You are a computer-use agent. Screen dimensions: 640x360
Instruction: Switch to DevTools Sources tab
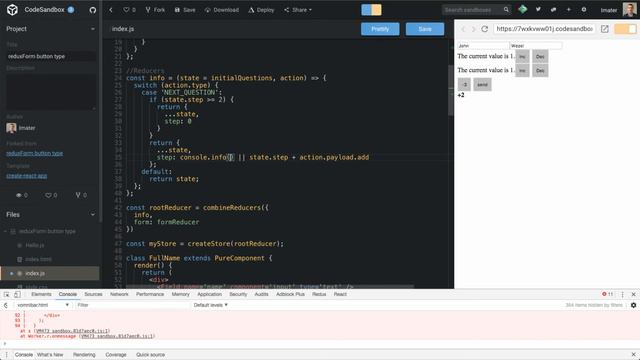coord(93,294)
